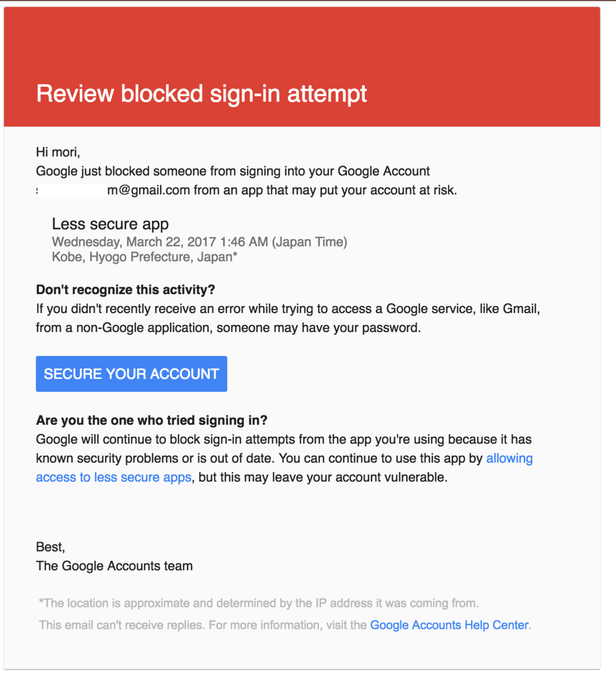The width and height of the screenshot is (616, 677).
Task: Click the location is approximate footnote
Action: (259, 603)
